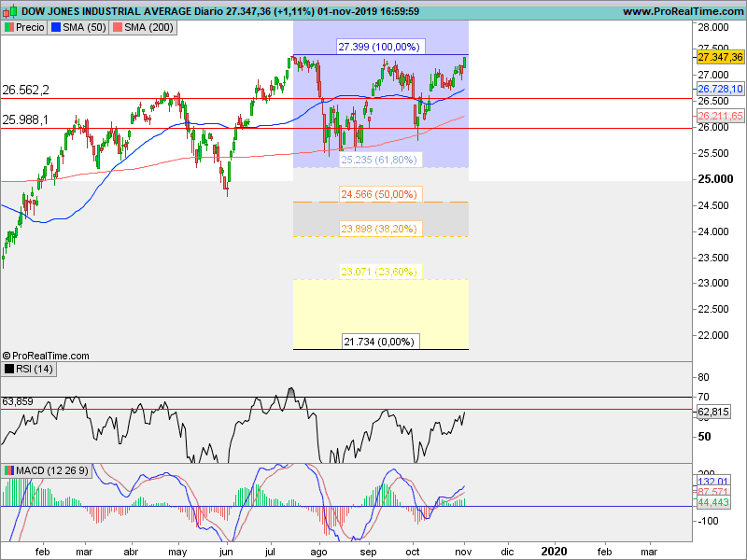
Task: Click the 2020 year label
Action: tap(554, 552)
